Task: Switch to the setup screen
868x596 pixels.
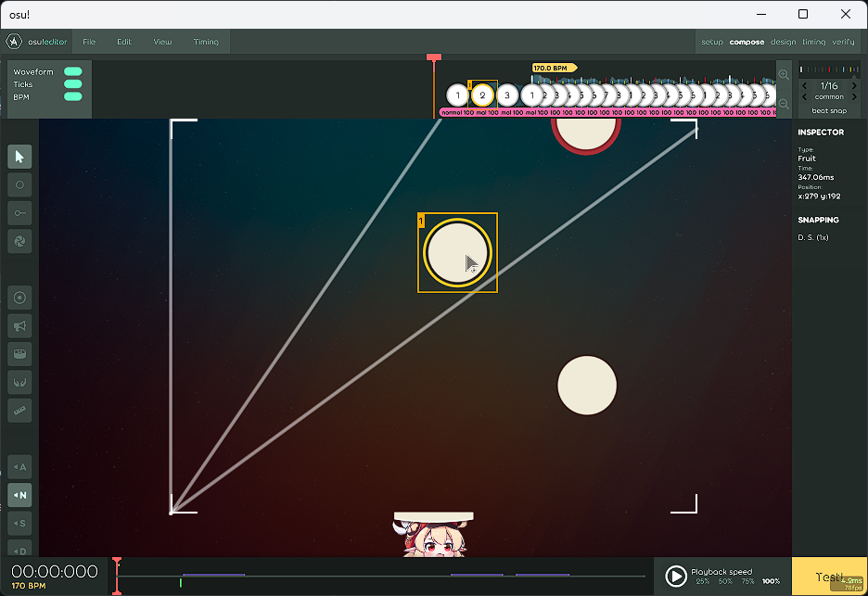Action: [712, 42]
